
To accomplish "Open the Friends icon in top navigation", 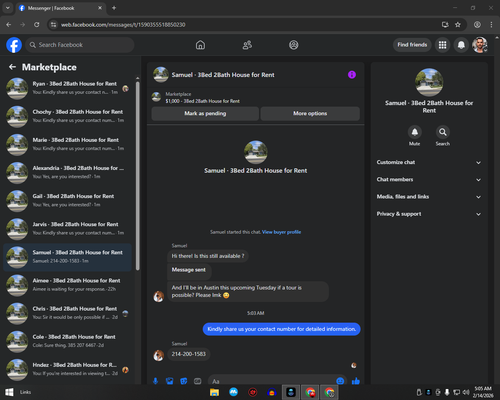I will tap(247, 45).
